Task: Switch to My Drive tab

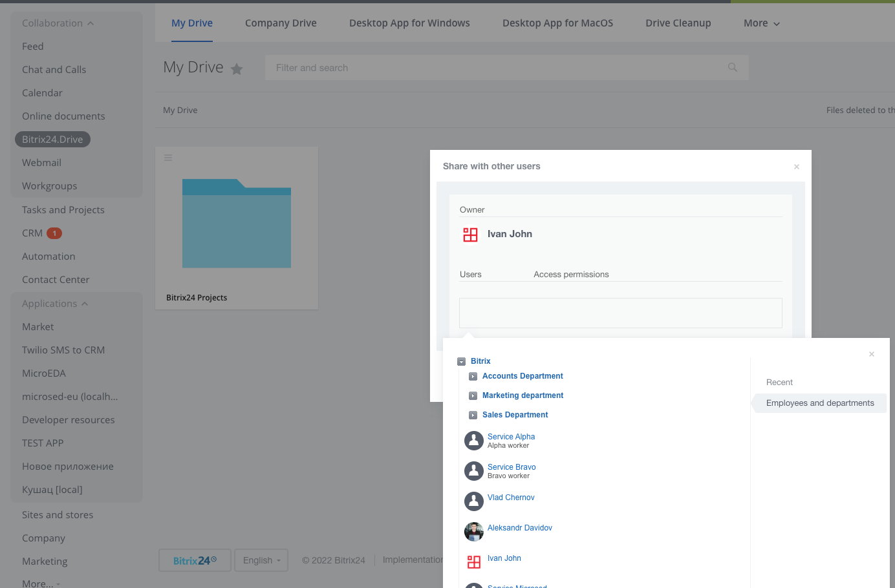Action: click(192, 23)
